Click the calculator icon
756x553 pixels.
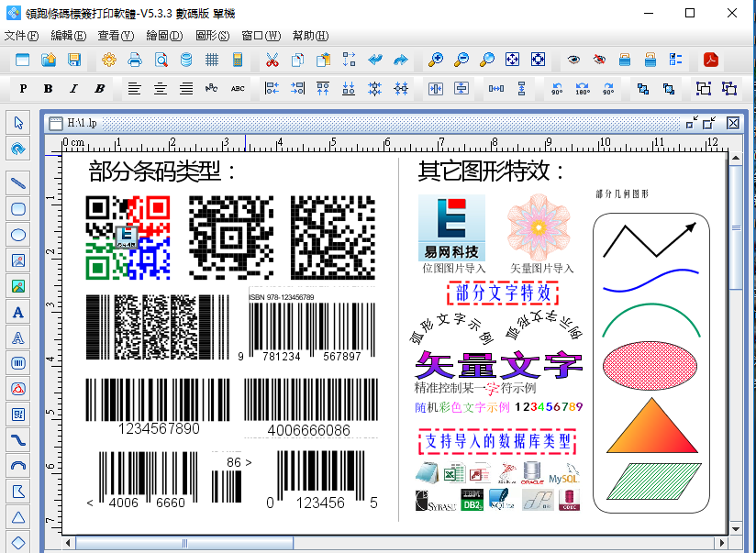click(238, 60)
